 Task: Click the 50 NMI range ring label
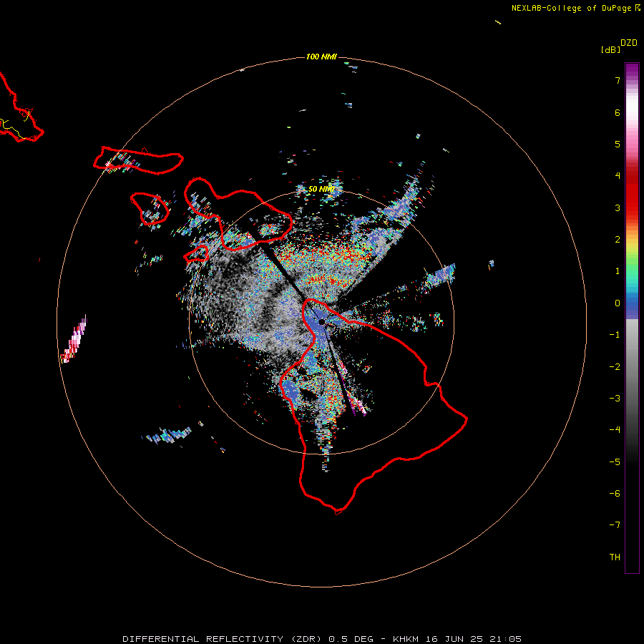pyautogui.click(x=321, y=189)
